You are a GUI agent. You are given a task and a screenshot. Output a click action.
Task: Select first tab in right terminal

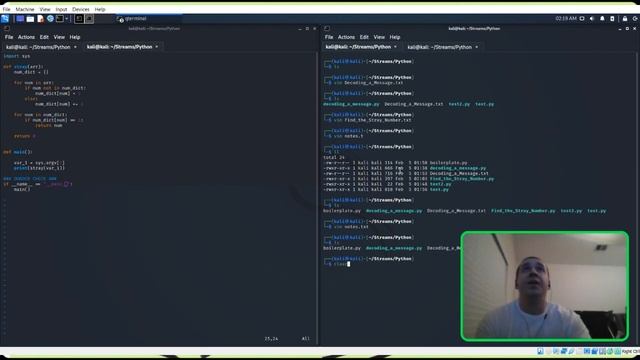pos(361,47)
